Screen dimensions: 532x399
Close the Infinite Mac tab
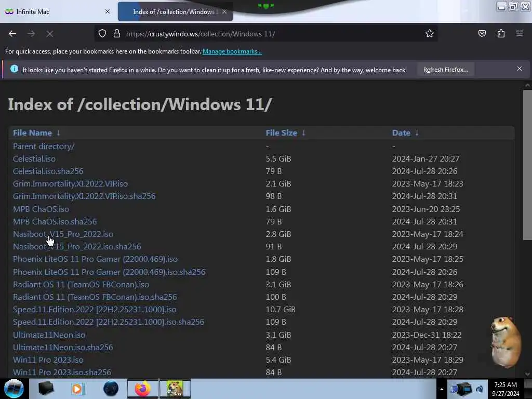click(x=108, y=11)
